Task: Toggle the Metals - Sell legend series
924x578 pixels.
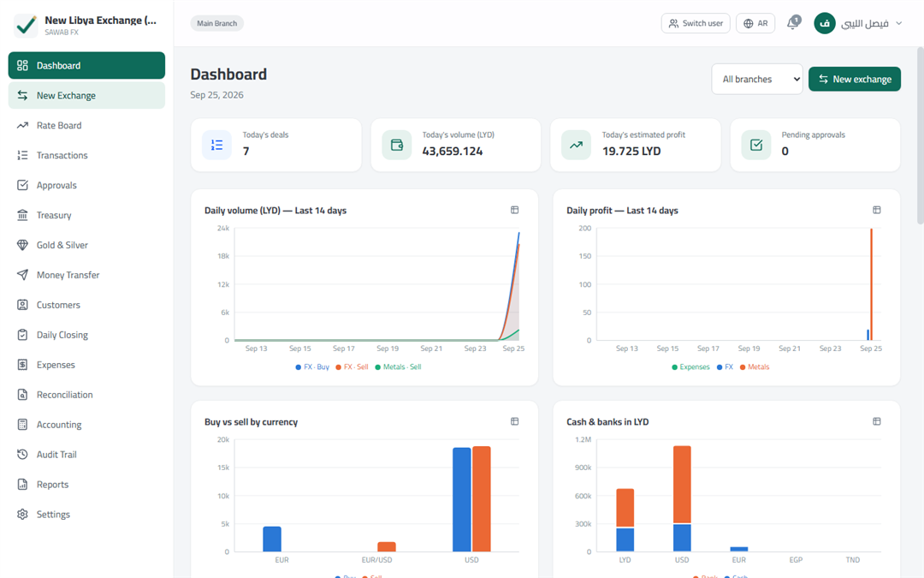Action: [399, 366]
